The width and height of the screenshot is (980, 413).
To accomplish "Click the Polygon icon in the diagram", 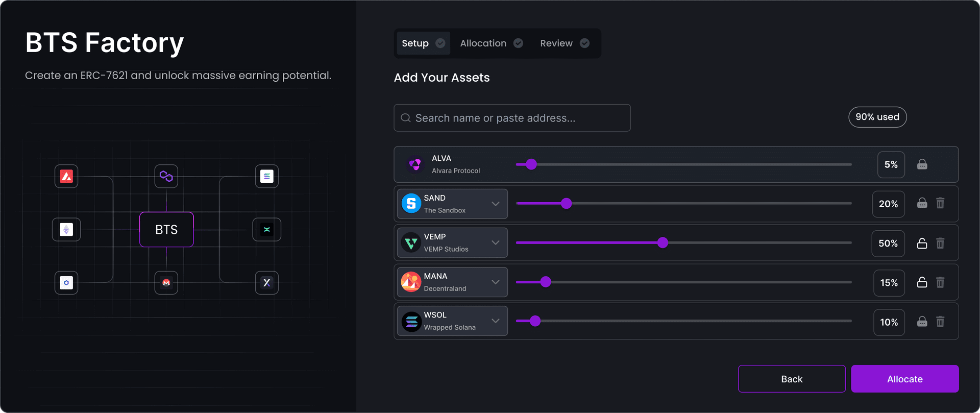I will tap(166, 177).
